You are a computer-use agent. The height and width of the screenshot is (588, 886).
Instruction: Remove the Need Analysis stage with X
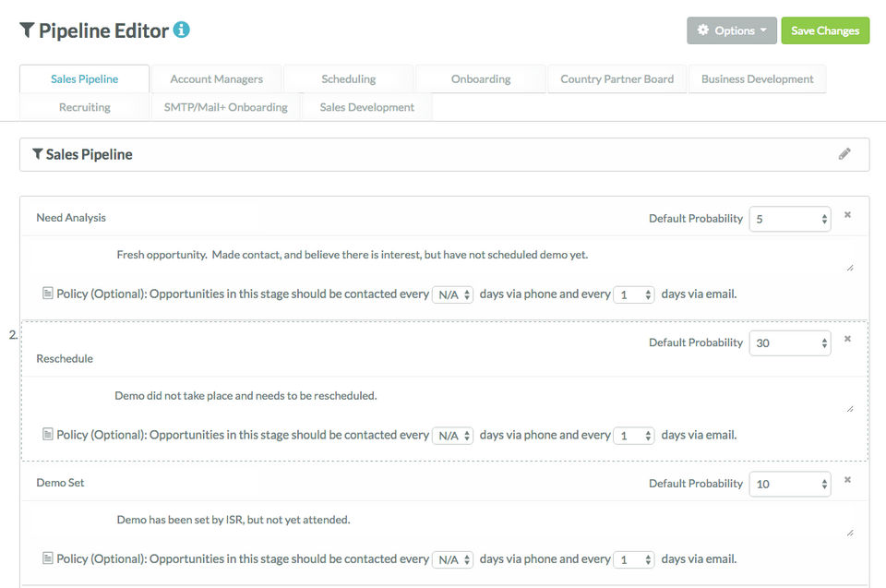pyautogui.click(x=847, y=215)
